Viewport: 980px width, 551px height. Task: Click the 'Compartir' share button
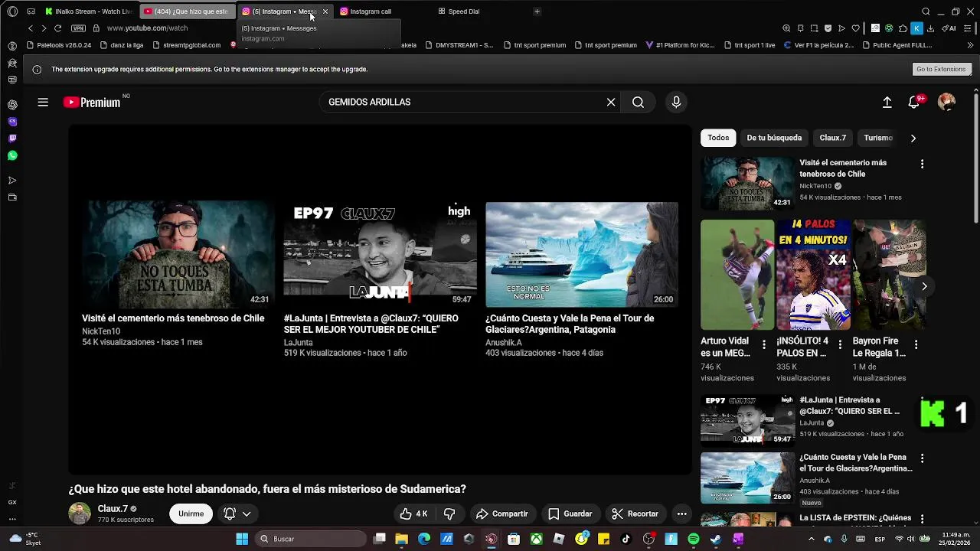coord(502,514)
